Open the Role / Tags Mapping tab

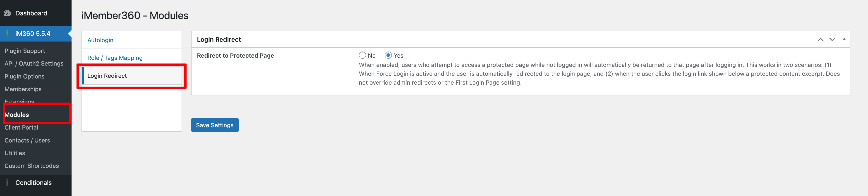point(115,58)
